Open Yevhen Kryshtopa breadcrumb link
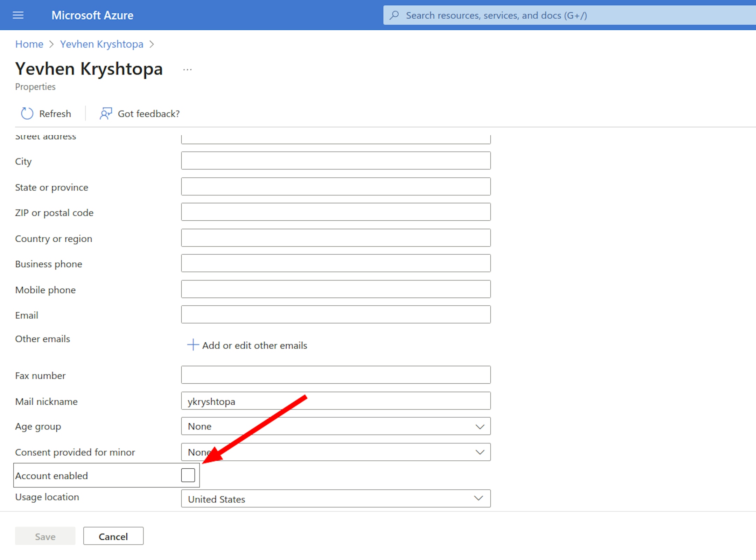 coord(101,44)
